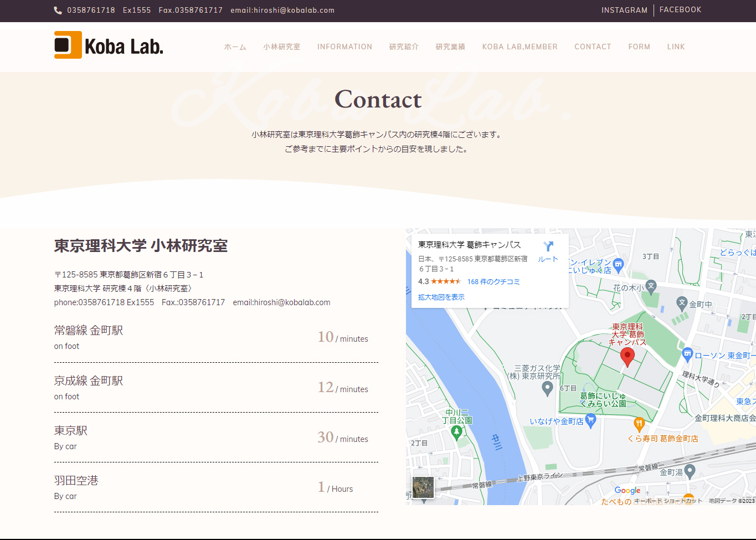The image size is (756, 540).
Task: Toggle satellite view thumbnail on map
Action: (x=423, y=487)
